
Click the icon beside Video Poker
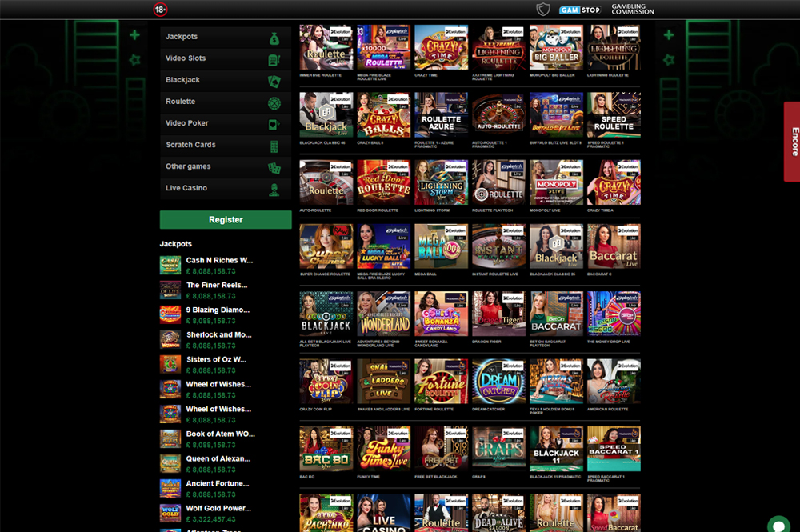(x=274, y=125)
